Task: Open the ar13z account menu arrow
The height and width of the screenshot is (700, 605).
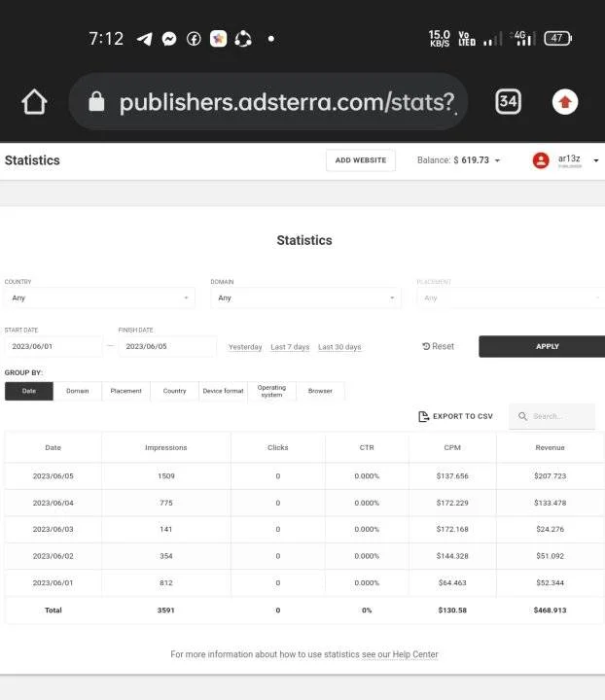Action: coord(596,160)
